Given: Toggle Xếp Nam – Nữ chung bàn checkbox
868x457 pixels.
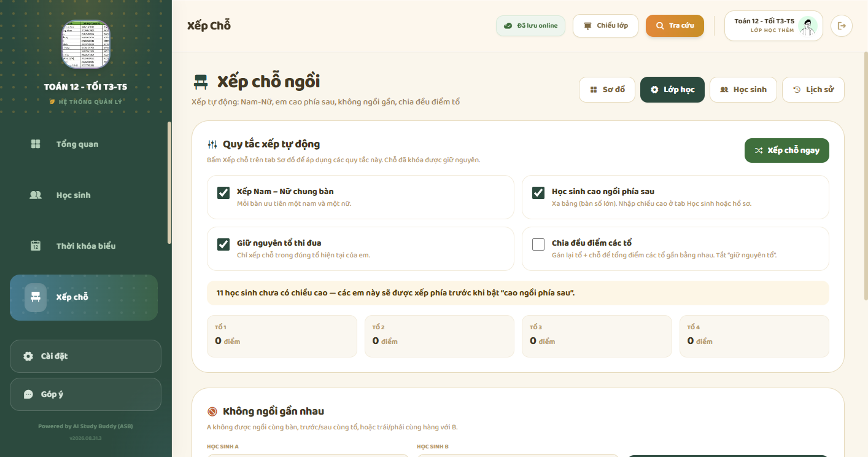Looking at the screenshot, I should click(x=223, y=193).
